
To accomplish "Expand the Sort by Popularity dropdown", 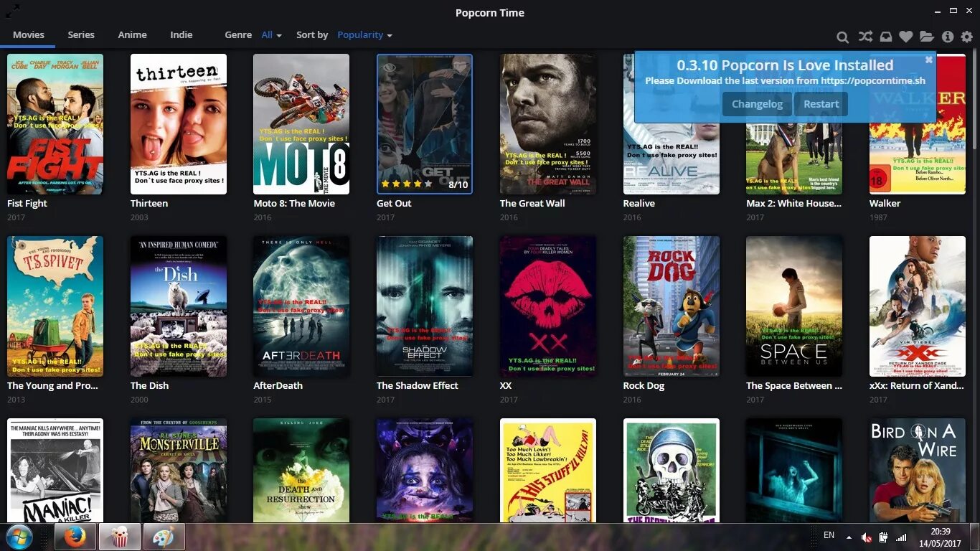I will (364, 34).
